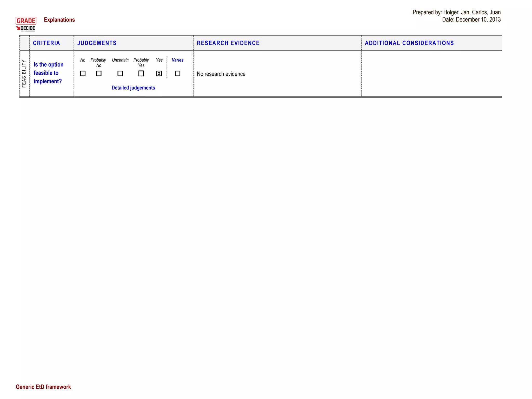This screenshot has width=532, height=399.
Task: Tick the 'Uncertain' judgement checkbox
Action: (x=120, y=74)
